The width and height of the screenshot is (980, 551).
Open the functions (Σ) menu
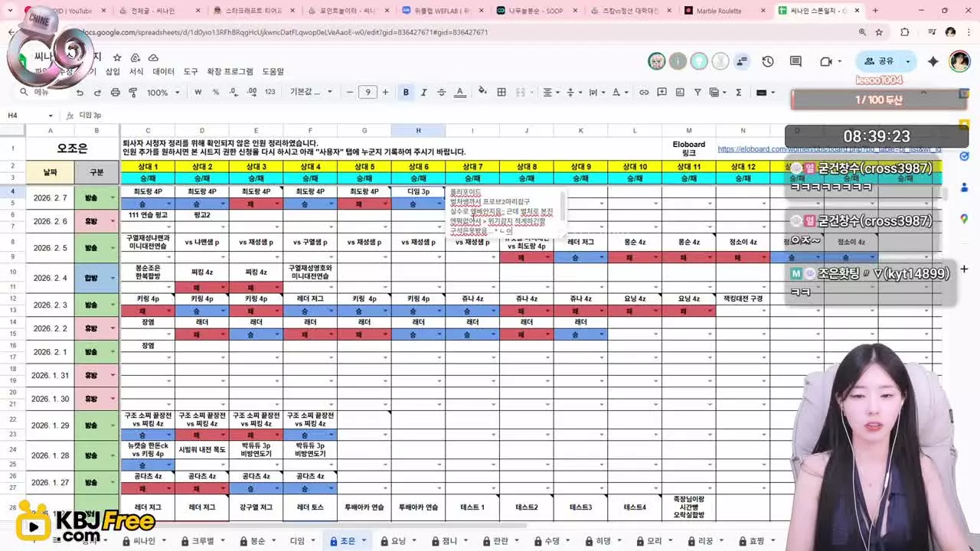[739, 93]
